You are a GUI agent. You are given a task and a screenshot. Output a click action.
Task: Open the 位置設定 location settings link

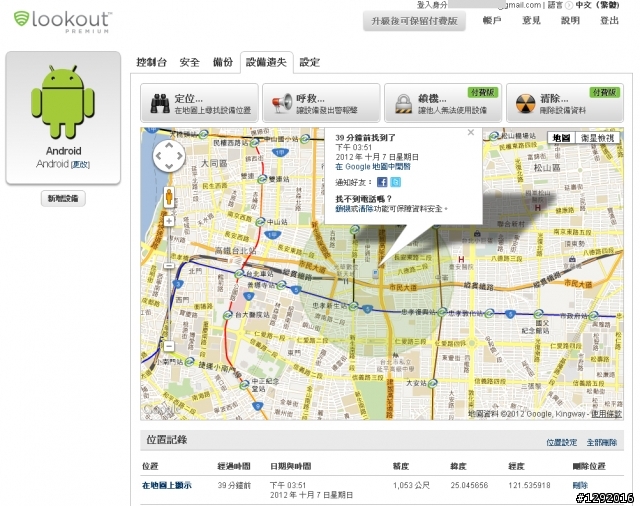point(562,442)
